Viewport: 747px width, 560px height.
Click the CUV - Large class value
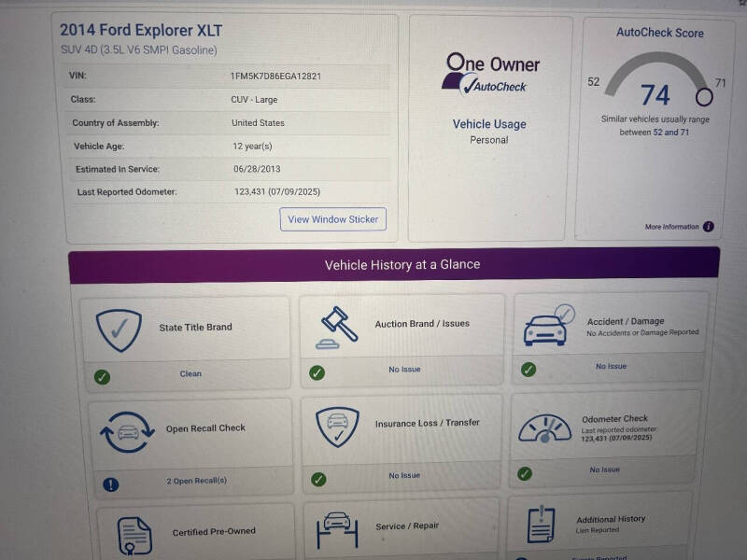(x=254, y=100)
